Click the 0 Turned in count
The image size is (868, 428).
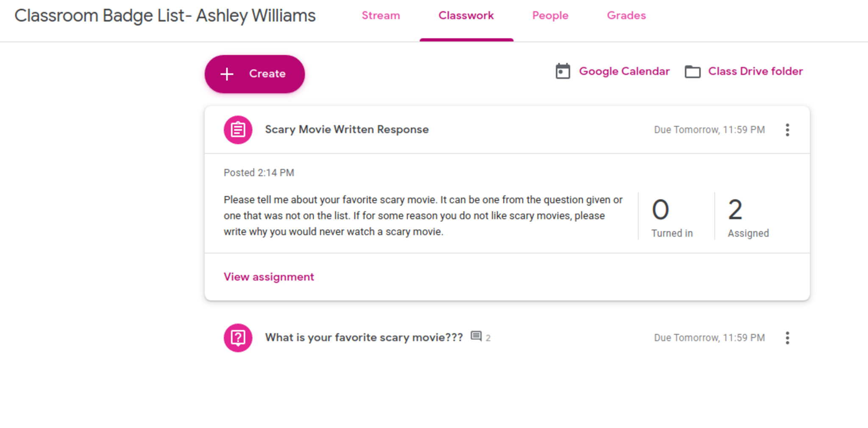[671, 217]
